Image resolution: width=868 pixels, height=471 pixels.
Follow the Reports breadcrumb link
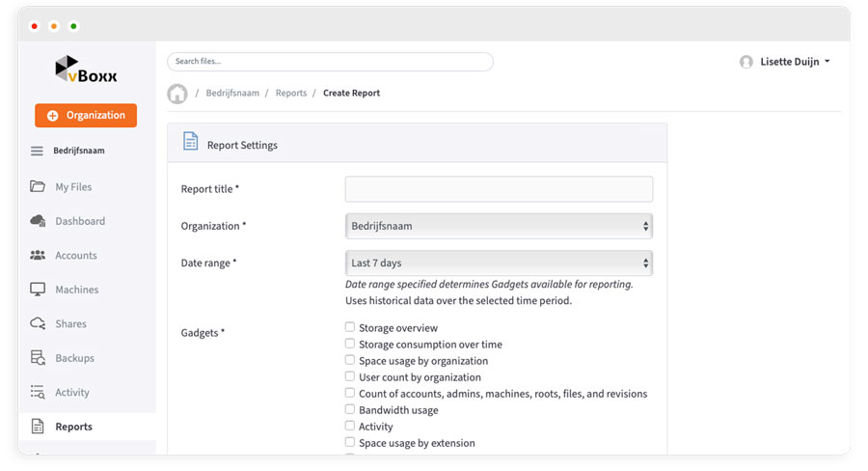pos(290,94)
